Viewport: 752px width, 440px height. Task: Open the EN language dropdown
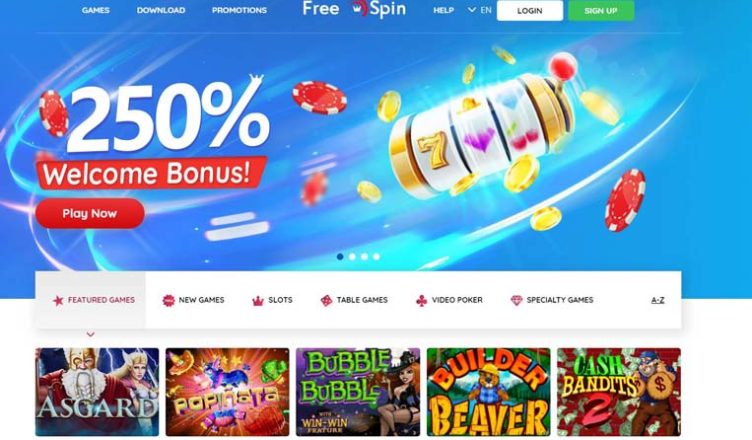480,10
